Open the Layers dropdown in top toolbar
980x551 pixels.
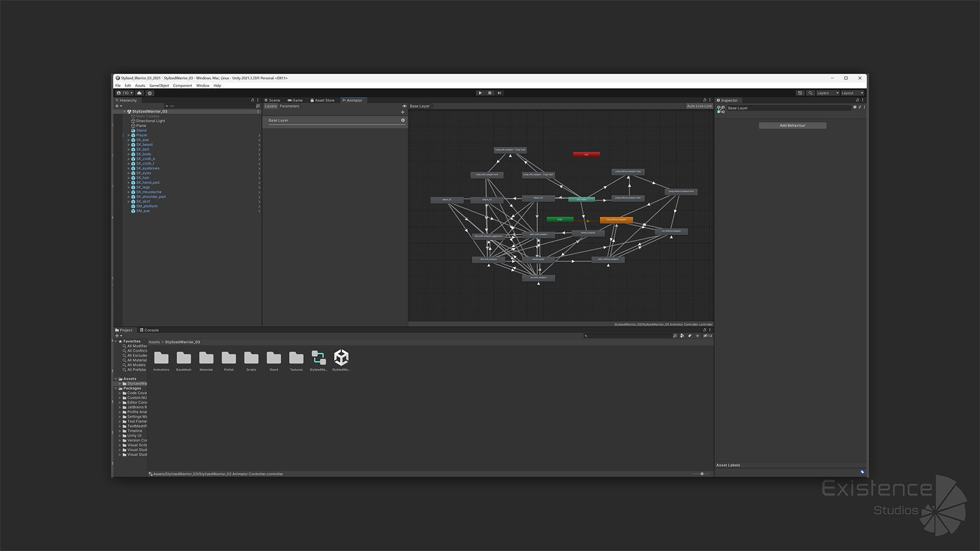[827, 93]
